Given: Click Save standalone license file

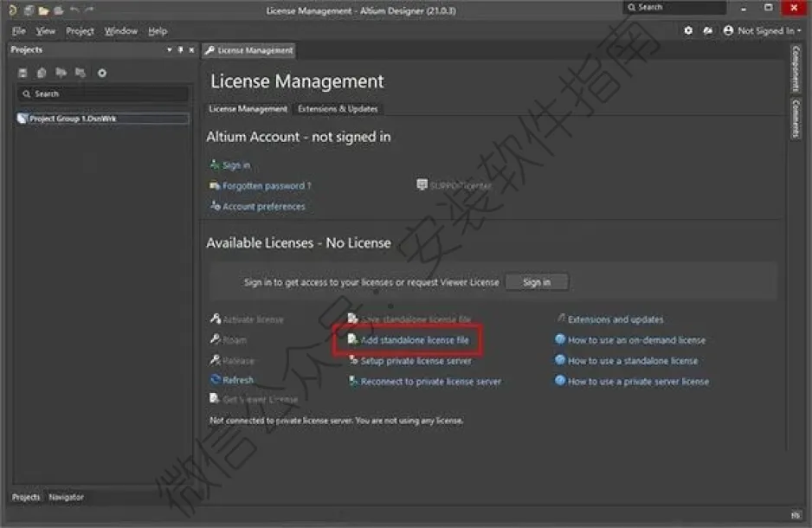Looking at the screenshot, I should [x=416, y=319].
